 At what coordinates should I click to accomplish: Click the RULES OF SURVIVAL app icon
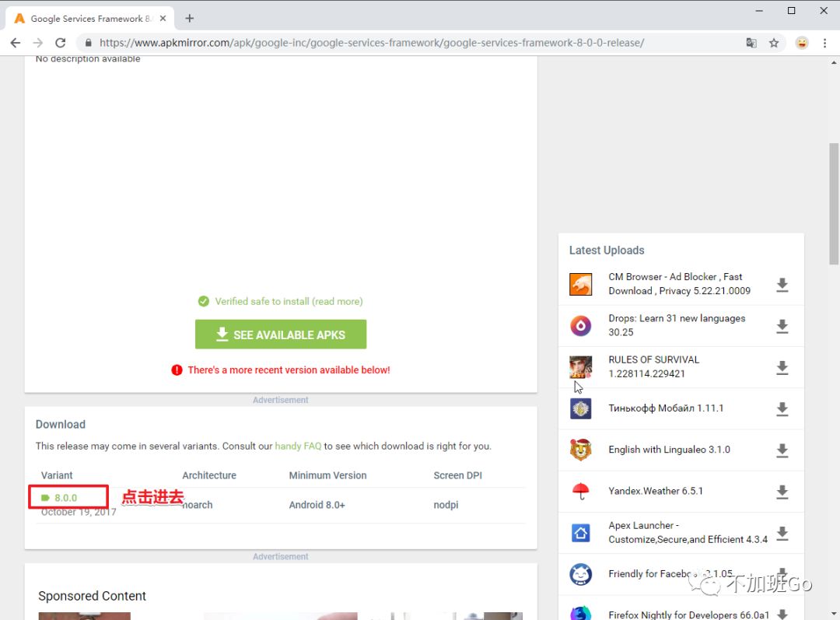pos(580,367)
